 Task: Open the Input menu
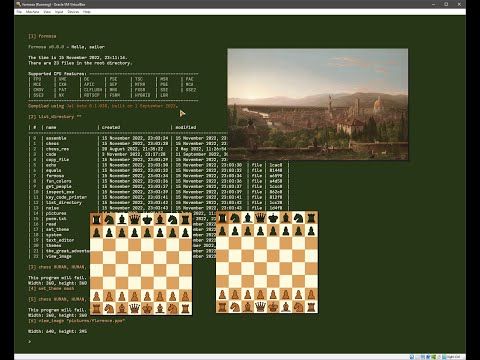(59, 12)
